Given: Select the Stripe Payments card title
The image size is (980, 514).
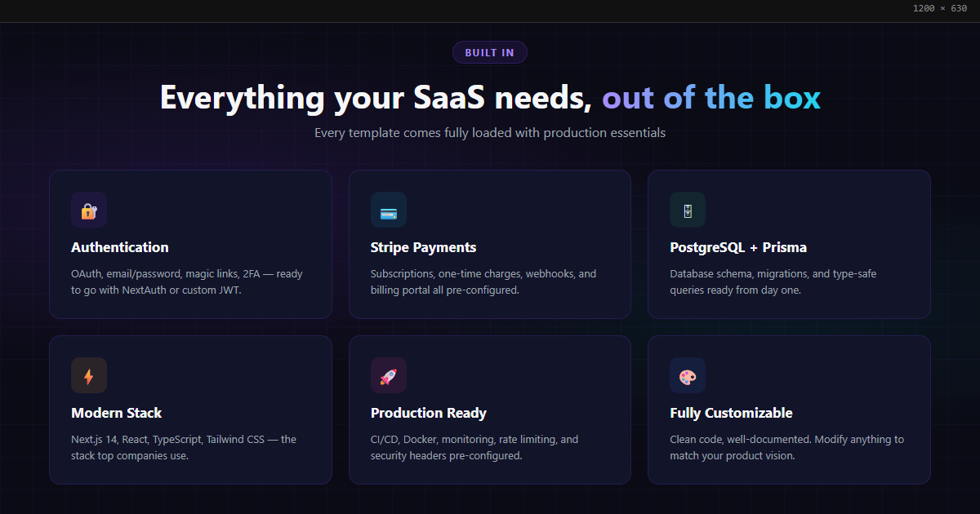Looking at the screenshot, I should (x=423, y=247).
